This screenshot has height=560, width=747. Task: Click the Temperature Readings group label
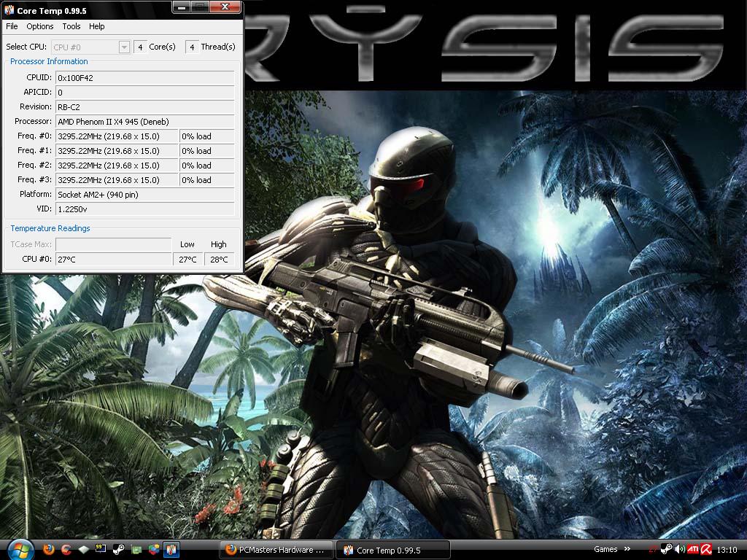tap(50, 228)
